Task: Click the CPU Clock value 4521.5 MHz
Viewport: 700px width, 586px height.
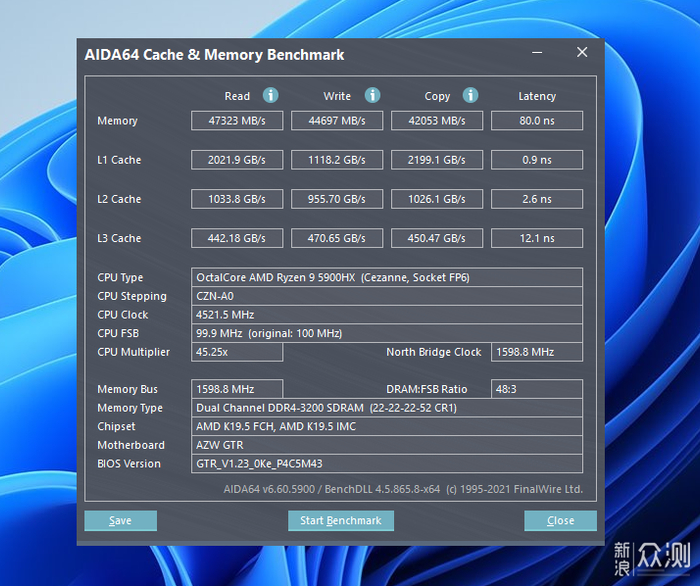Action: [387, 315]
